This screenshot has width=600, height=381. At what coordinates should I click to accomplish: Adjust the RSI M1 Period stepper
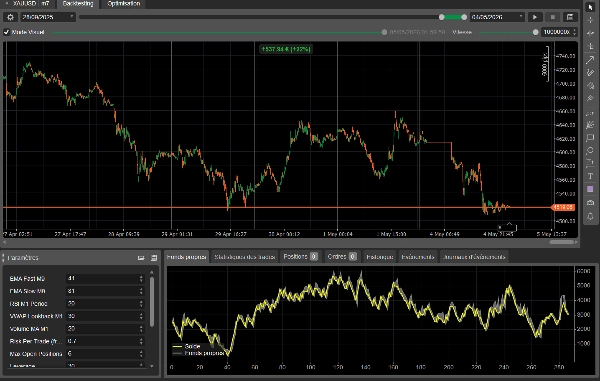pyautogui.click(x=141, y=304)
